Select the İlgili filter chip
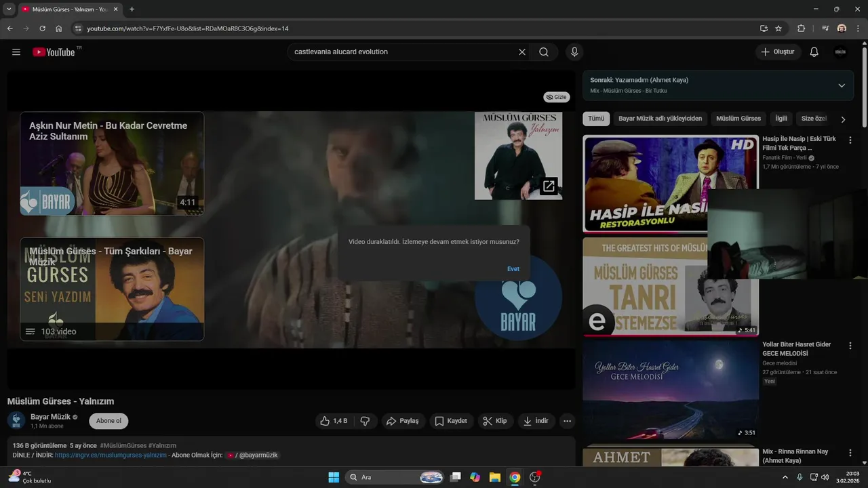Viewport: 868px width, 488px height. point(781,119)
